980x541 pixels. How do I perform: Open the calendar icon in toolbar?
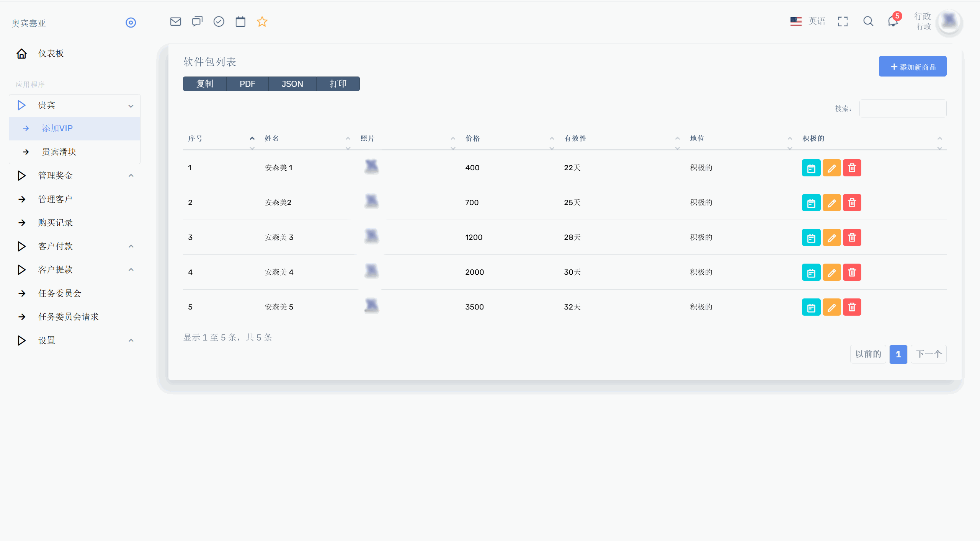tap(240, 21)
